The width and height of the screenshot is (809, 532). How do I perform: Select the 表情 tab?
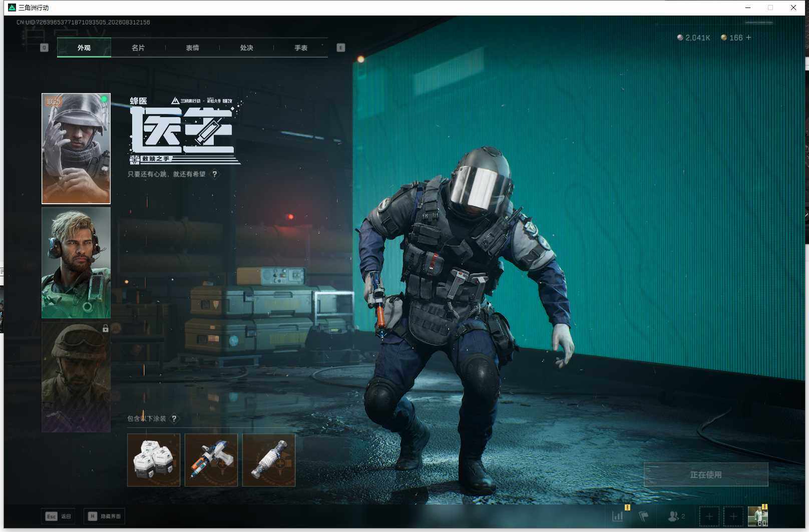[192, 48]
